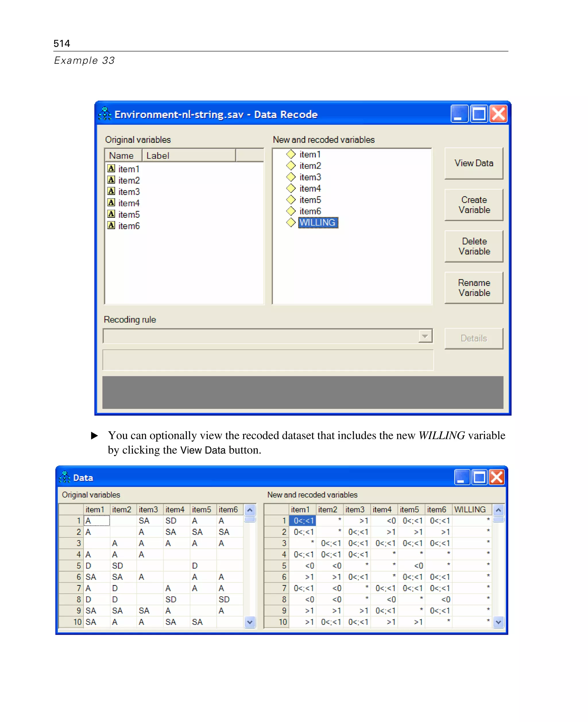
Task: Click row header 5 in Original variables grid
Action: [71, 565]
